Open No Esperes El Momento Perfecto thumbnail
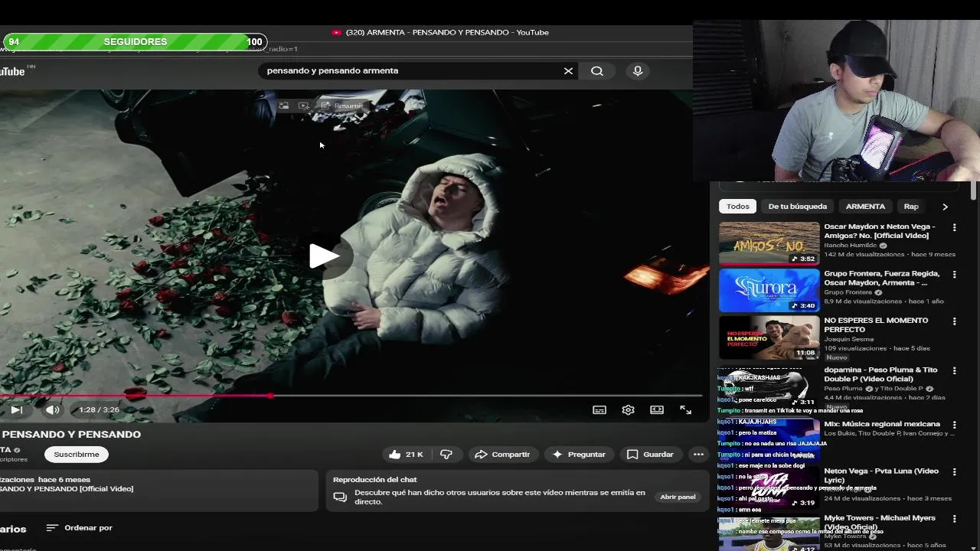980x551 pixels. pyautogui.click(x=769, y=337)
